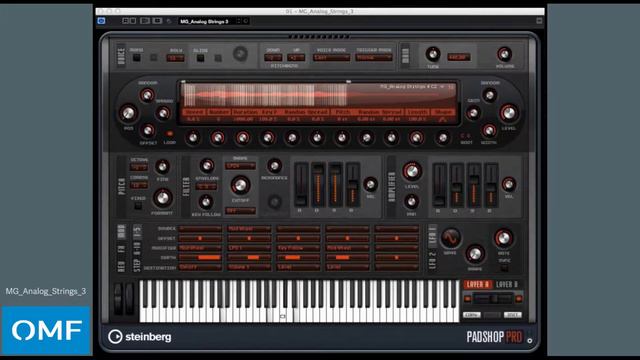Click the pitch Fine knob
The width and height of the screenshot is (640, 360).
162,167
